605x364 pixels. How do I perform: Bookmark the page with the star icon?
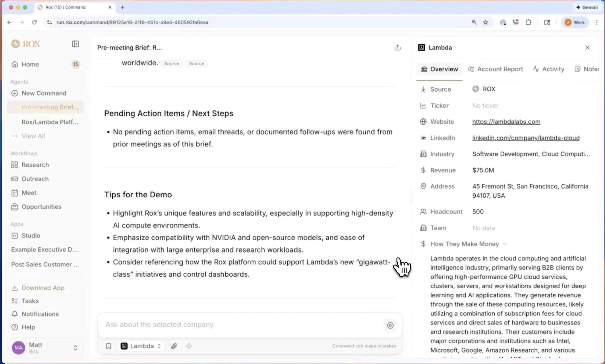486,22
